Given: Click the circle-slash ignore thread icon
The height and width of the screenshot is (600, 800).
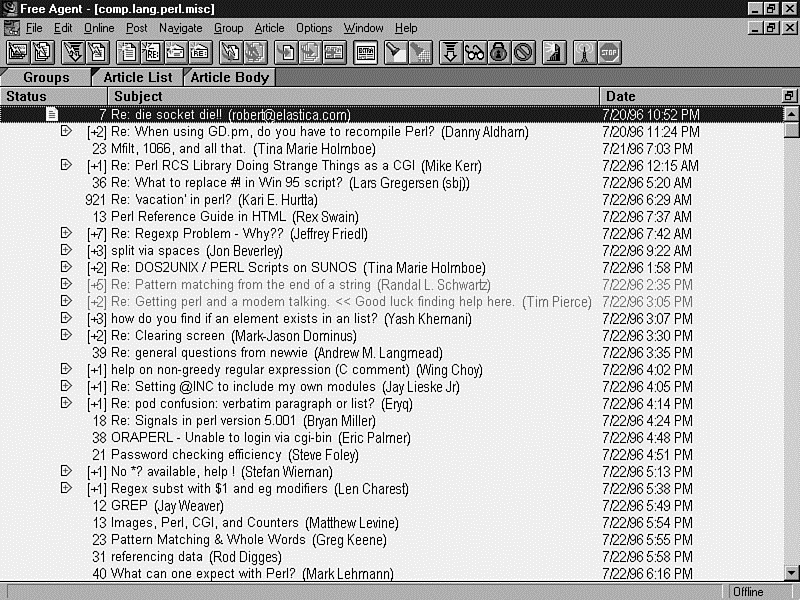Looking at the screenshot, I should coord(523,52).
